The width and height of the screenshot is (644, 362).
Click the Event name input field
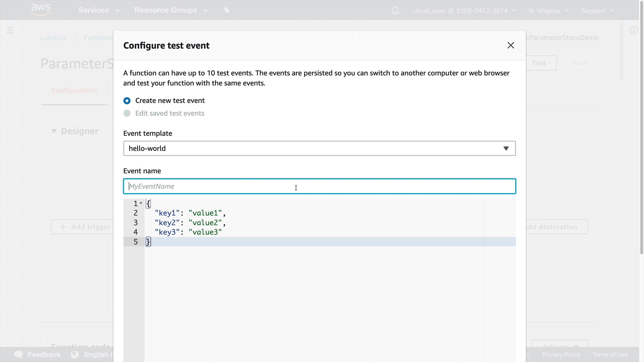tap(319, 186)
